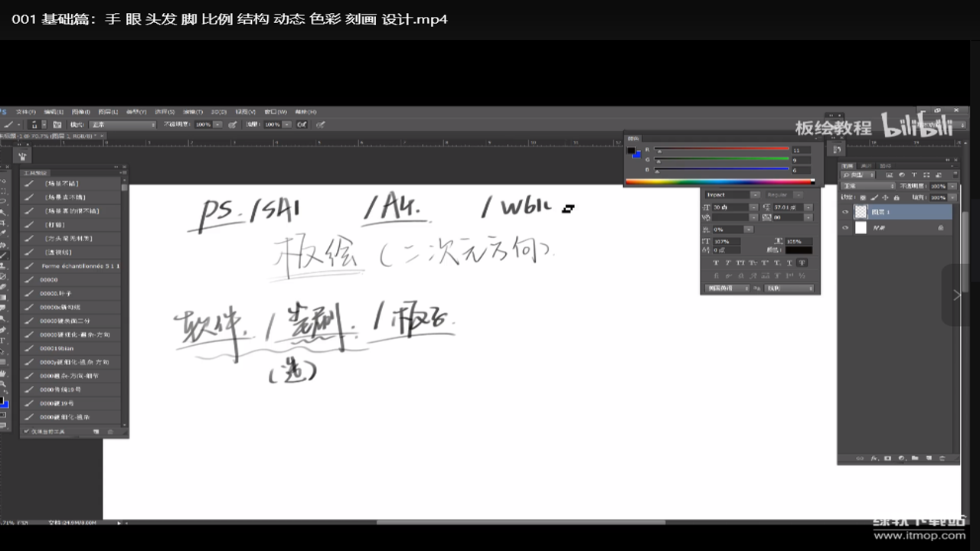Screen dimensions: 980x551
Task: Open the layer blend mode dropdown
Action: 867,186
